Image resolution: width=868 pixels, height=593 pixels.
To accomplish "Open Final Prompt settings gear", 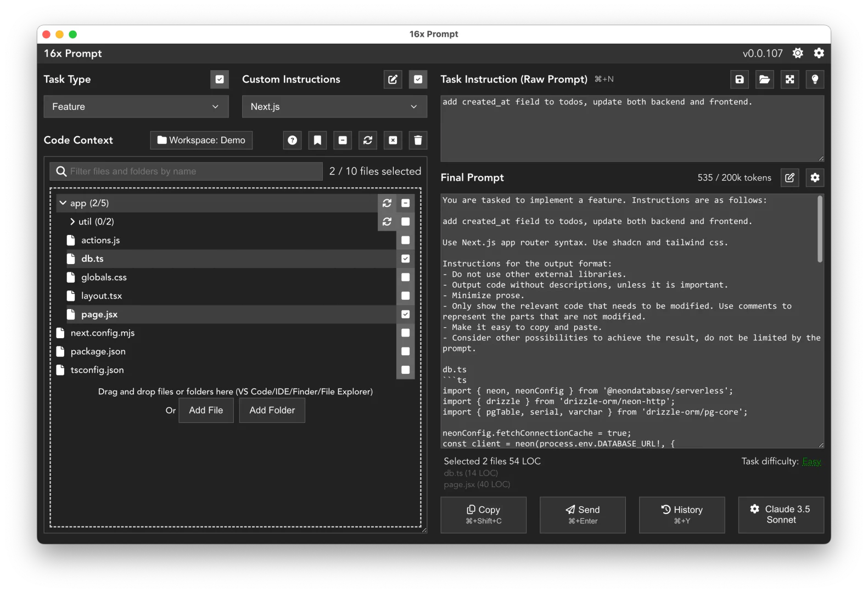I will click(815, 178).
